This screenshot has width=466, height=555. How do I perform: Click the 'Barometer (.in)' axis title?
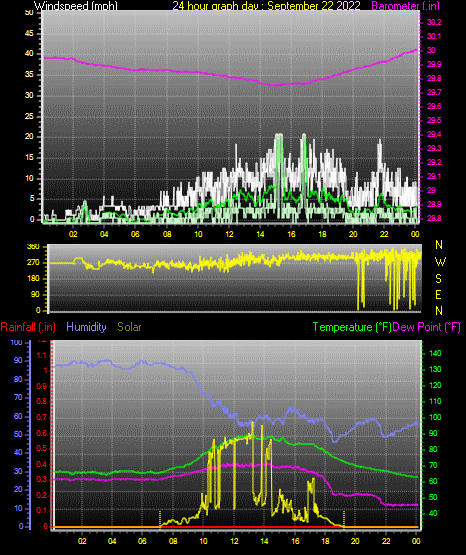(x=405, y=6)
